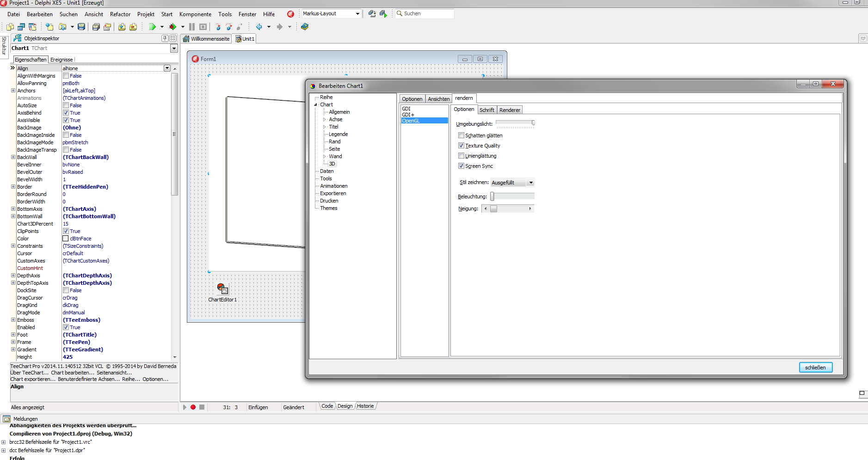Viewport: 868px width, 460px height.
Task: Click the Seitenansicht... link
Action: coord(114,373)
